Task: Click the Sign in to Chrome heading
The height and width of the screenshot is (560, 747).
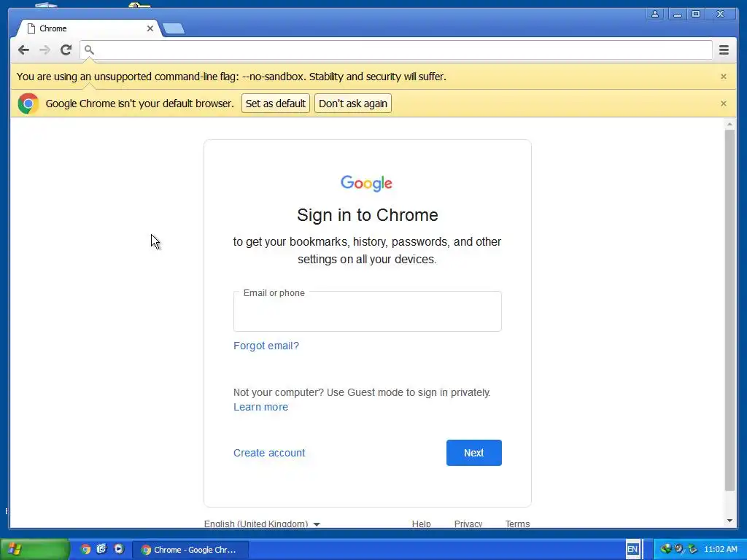Action: (x=368, y=215)
